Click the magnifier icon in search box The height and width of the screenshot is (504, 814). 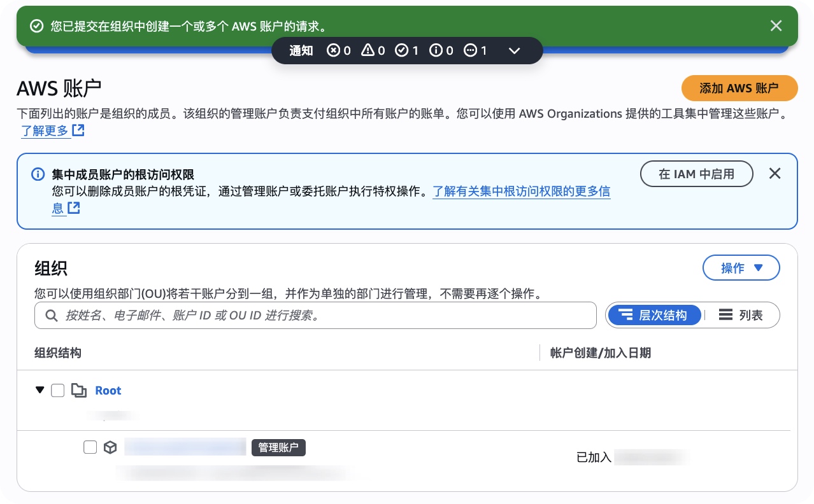(51, 316)
